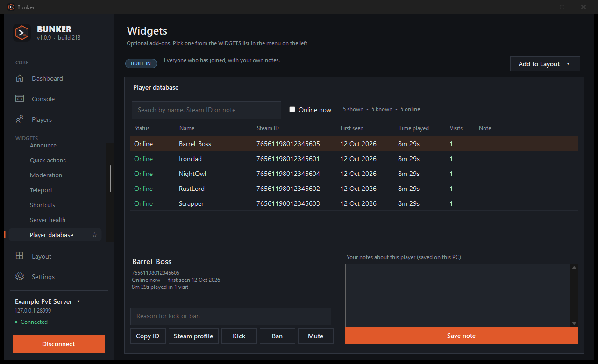This screenshot has height=364, width=598.
Task: Click the Copy ID button
Action: pos(148,336)
